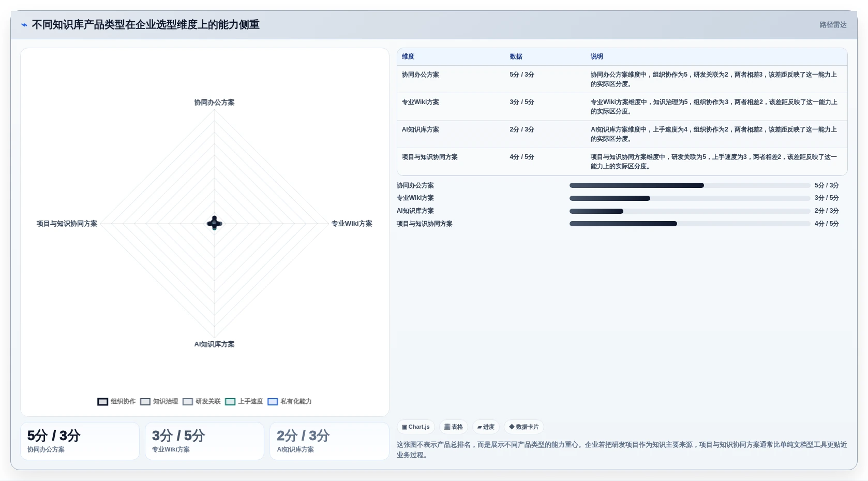This screenshot has width=868, height=481.
Task: Click the AI知识库方案 radar axis label
Action: point(214,344)
